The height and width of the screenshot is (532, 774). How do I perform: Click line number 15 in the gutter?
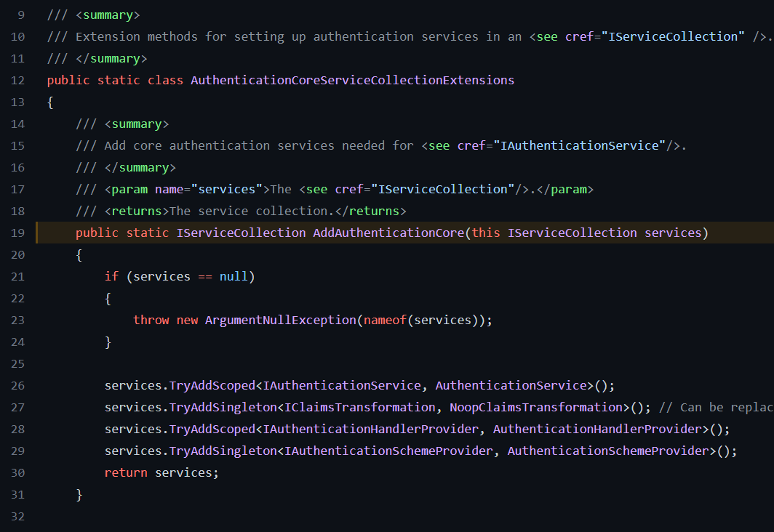[x=17, y=146]
